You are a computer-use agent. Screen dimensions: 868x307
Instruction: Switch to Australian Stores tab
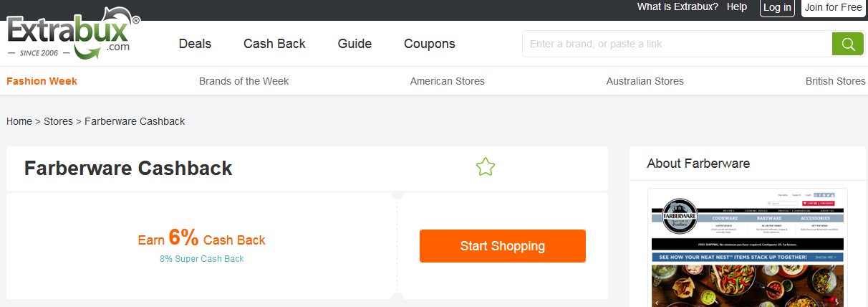(x=645, y=81)
